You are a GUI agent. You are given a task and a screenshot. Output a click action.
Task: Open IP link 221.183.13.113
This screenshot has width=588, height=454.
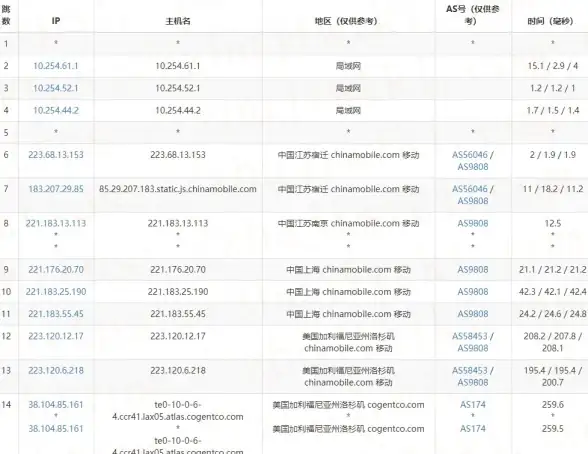point(56,223)
